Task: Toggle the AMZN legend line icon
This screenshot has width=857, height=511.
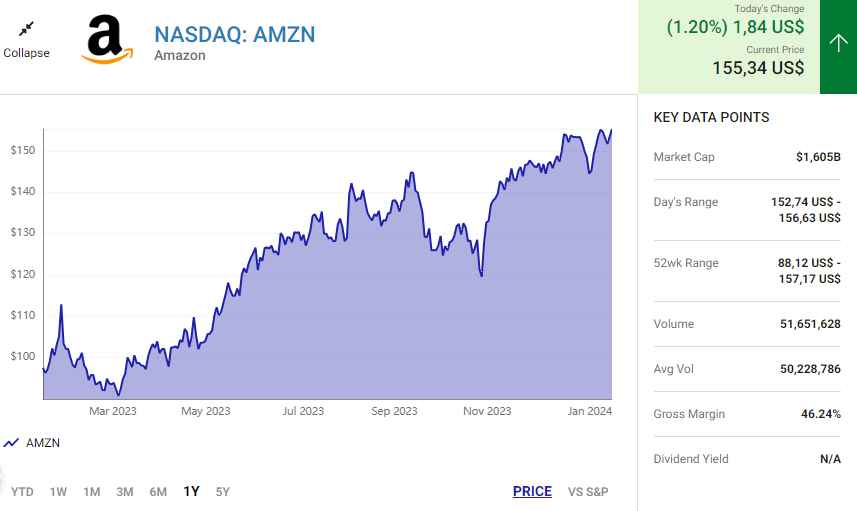Action: coord(12,443)
